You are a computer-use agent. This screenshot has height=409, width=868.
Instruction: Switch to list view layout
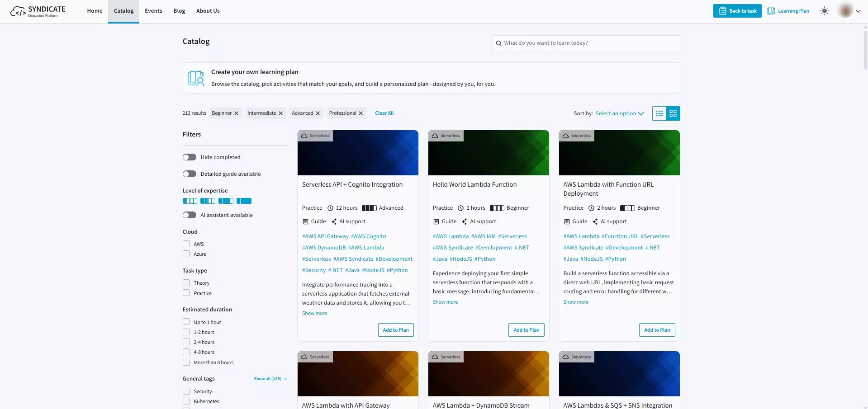coord(659,113)
